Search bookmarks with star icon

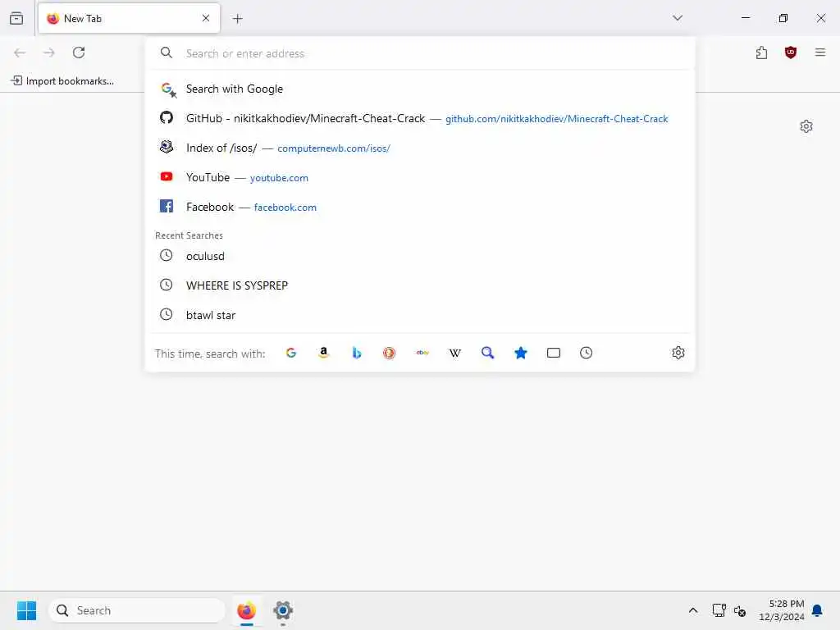point(521,353)
